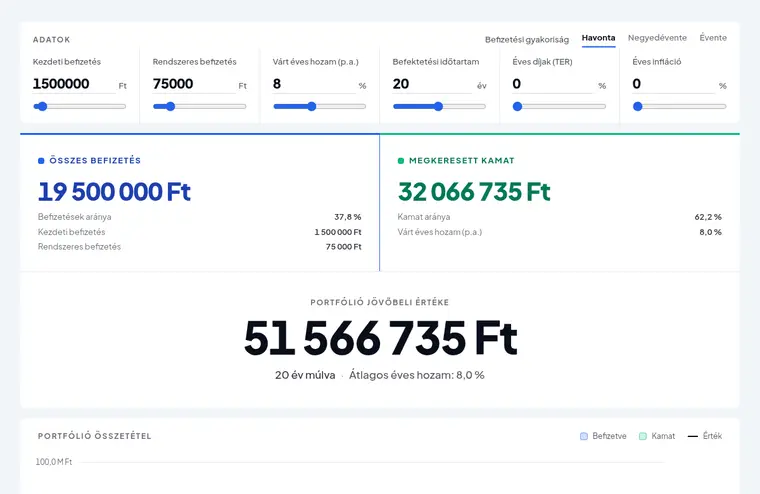The image size is (760, 494).
Task: Click the 1 500 000 Ft initial payment value
Action: pos(338,232)
